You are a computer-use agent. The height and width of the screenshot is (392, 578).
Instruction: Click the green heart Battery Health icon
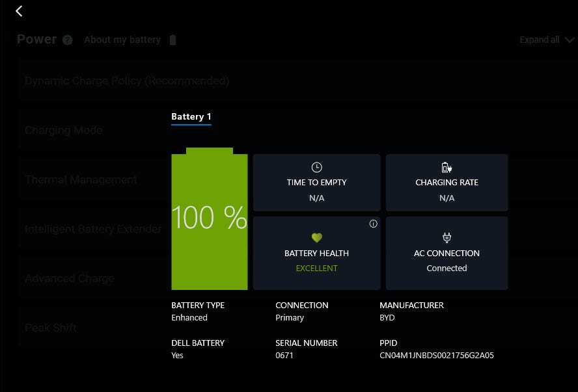[316, 237]
